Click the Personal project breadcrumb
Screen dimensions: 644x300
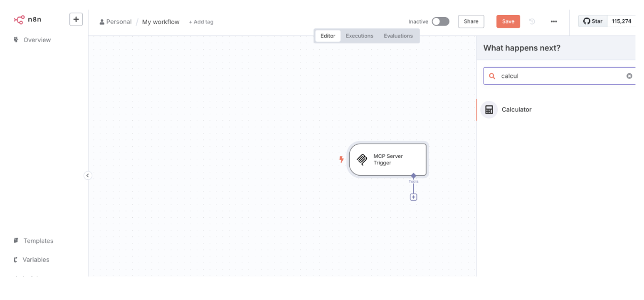[x=116, y=22]
